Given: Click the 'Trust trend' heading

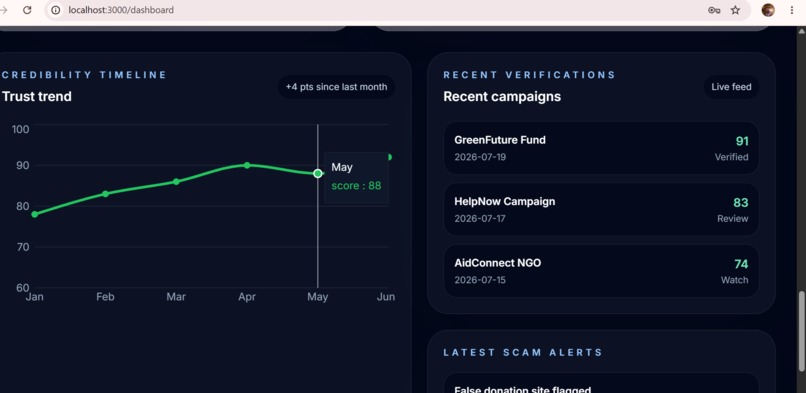Looking at the screenshot, I should pos(37,97).
